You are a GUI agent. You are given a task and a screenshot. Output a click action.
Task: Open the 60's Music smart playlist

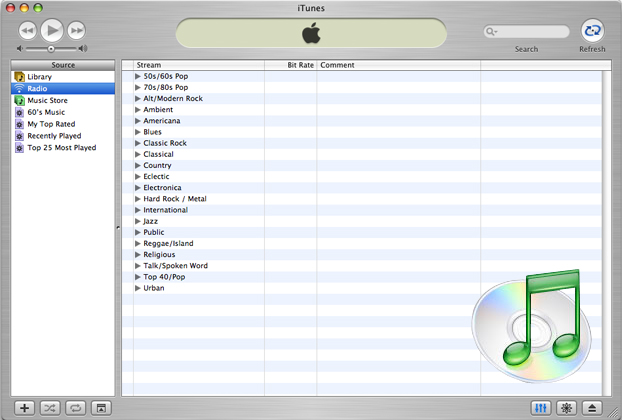(x=63, y=112)
